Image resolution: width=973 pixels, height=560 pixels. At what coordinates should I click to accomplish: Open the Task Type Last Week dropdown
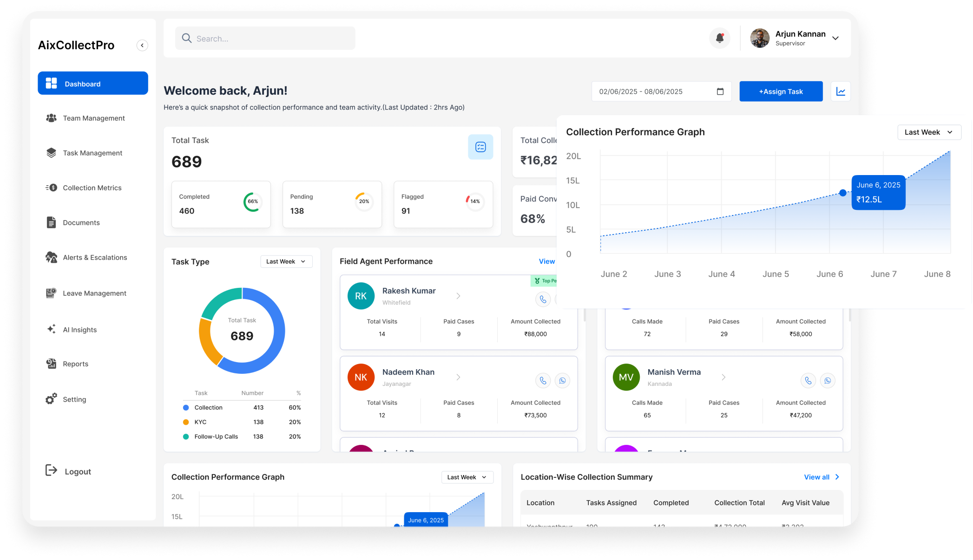(286, 261)
